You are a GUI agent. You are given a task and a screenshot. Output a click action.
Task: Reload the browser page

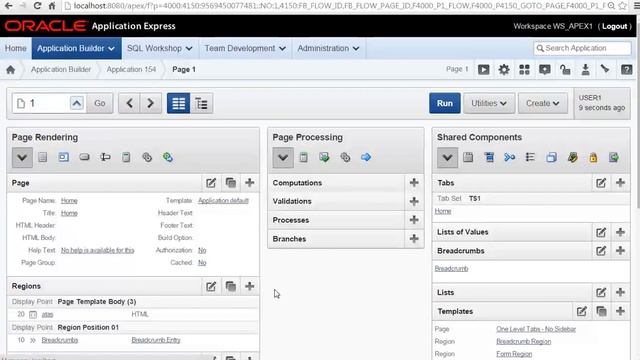[37, 6]
